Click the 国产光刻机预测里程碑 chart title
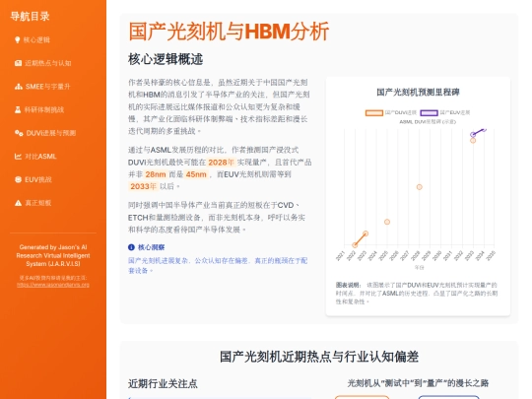Screen dimensions: 532x399 click(x=418, y=92)
